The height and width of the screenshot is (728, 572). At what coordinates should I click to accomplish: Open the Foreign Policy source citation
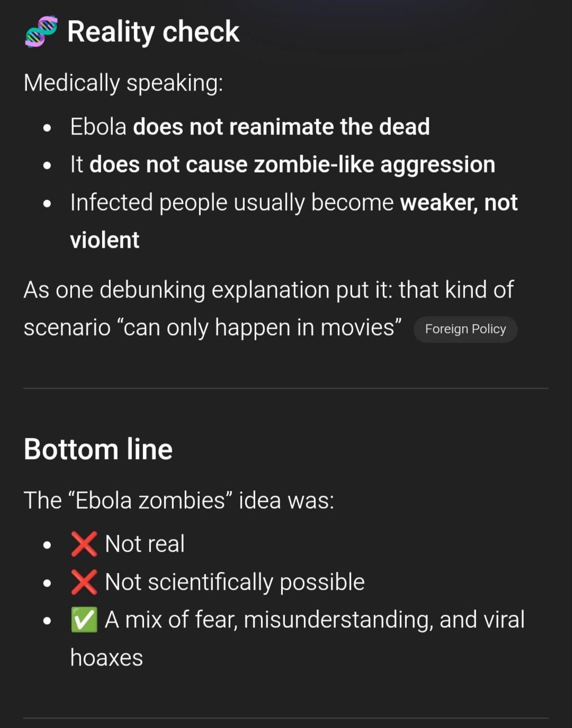(x=465, y=329)
